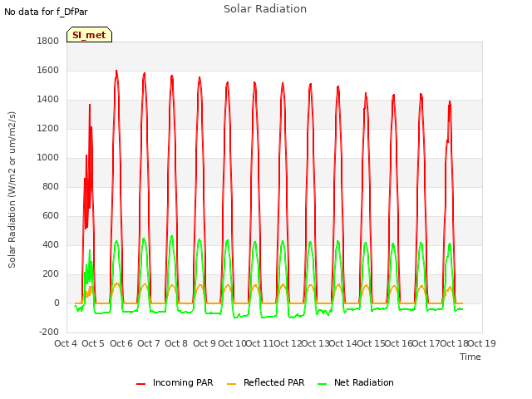Click the SI_met annotation label
This screenshot has height=399, width=532.
coord(89,35)
